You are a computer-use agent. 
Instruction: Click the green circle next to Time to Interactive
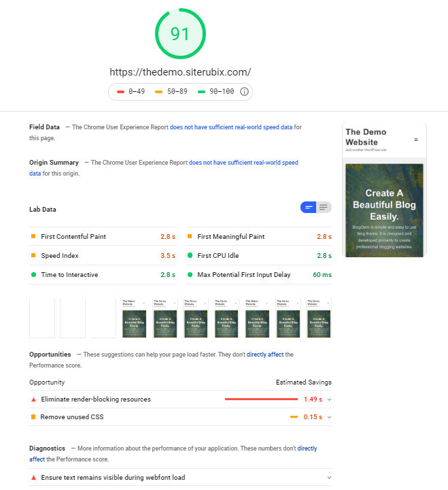tap(33, 275)
